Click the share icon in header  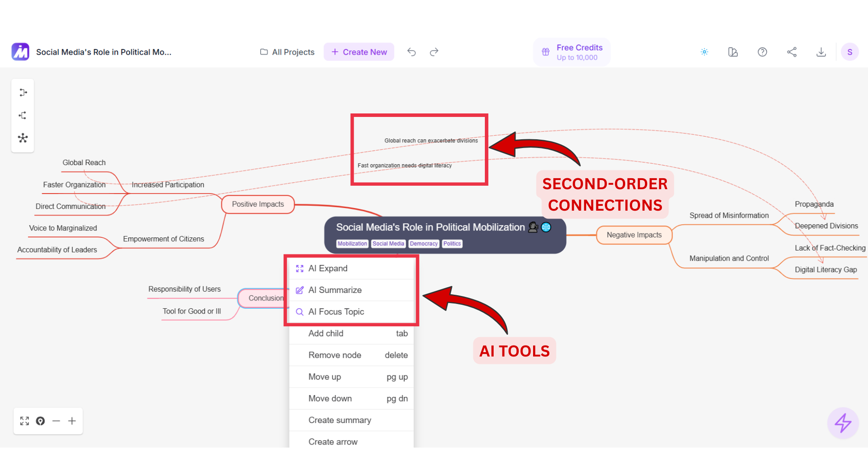pos(792,52)
